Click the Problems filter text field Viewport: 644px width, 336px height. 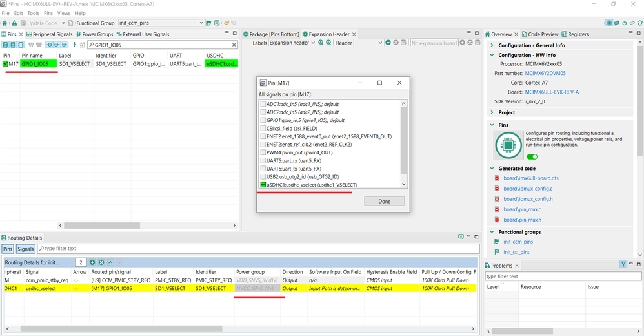563,277
